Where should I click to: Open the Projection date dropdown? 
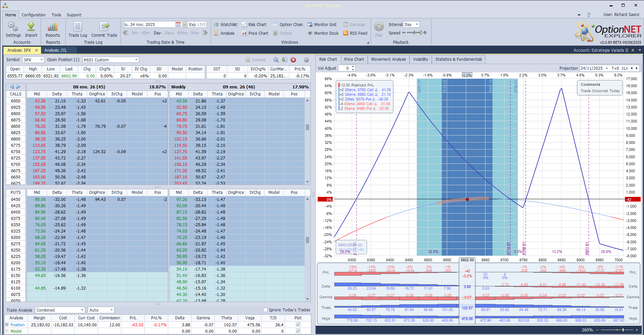click(607, 68)
